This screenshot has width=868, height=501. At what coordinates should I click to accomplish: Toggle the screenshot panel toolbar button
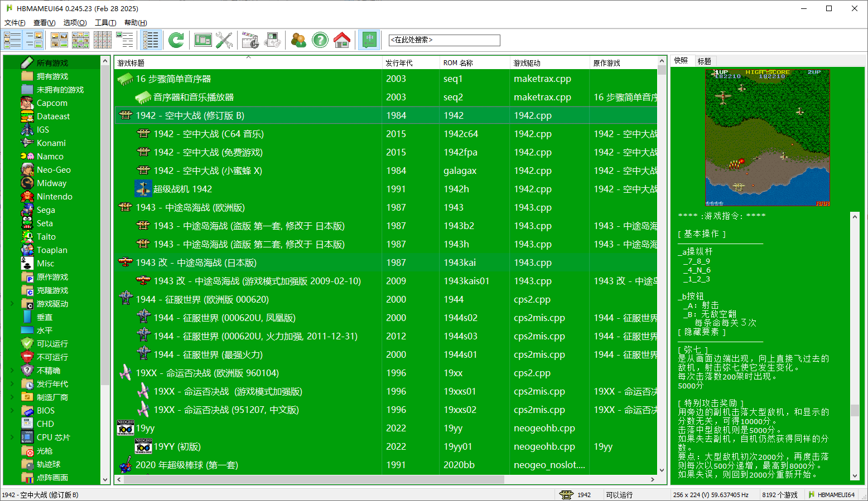click(x=34, y=40)
